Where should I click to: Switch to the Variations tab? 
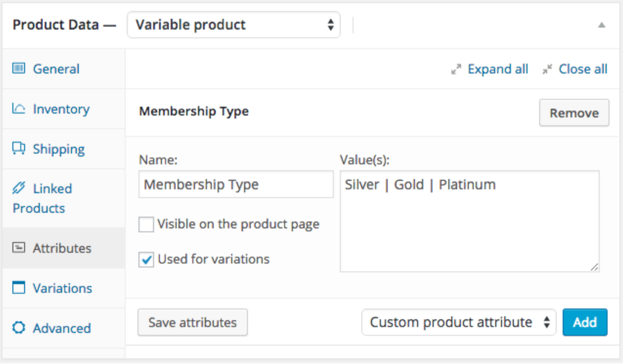(62, 288)
